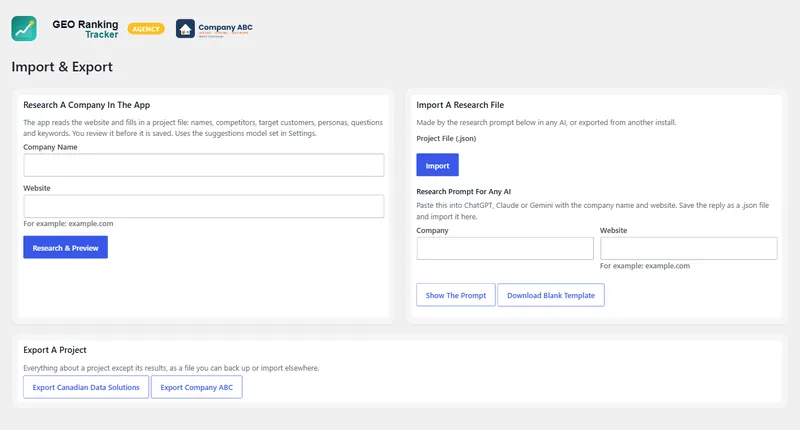Click the example.com hint under left Website field
This screenshot has height=430, width=800.
pyautogui.click(x=68, y=223)
